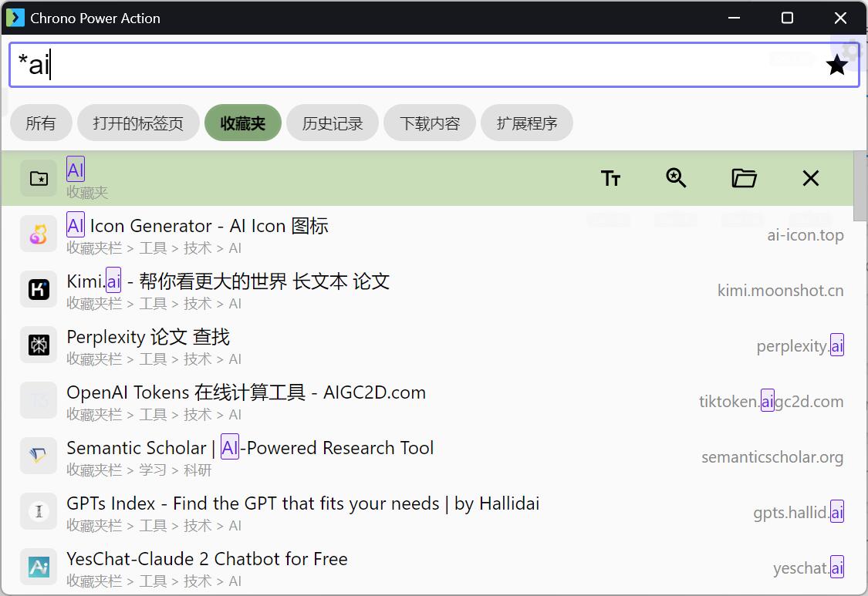This screenshot has width=868, height=596.
Task: Open OpenAI Tokens 在线计算工具 bookmark
Action: click(246, 393)
